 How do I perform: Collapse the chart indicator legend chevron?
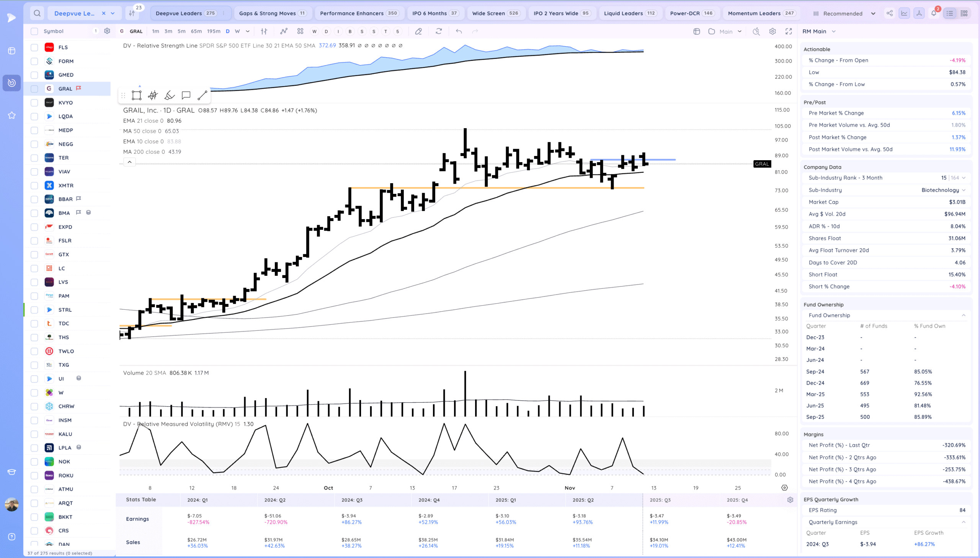130,162
